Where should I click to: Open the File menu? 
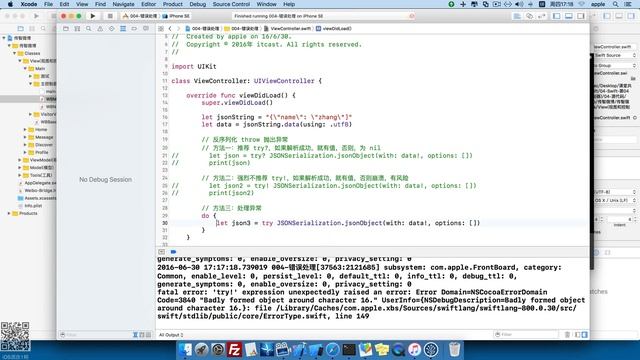pos(48,4)
